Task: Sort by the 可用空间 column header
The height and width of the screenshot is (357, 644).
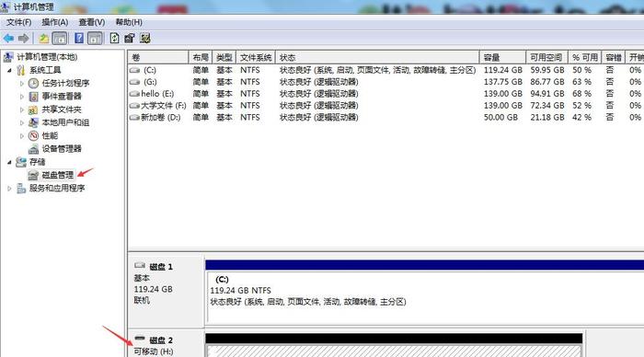Action: point(546,57)
